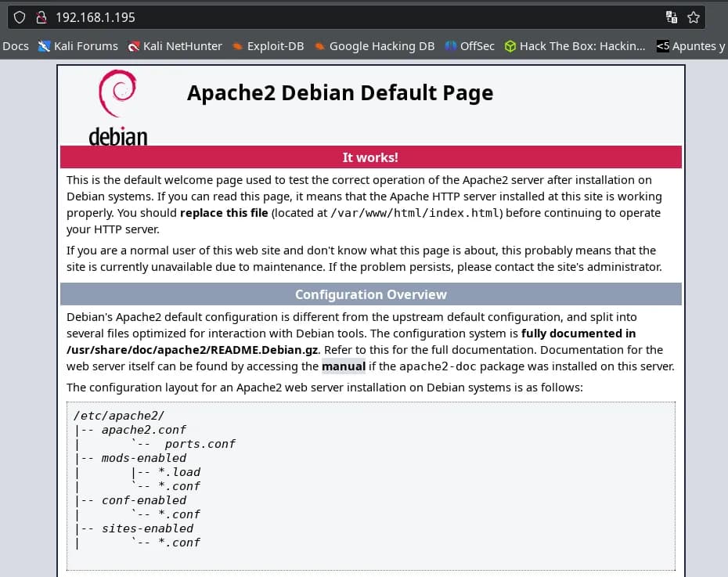Open the Google Hacking DB bookmark

click(374, 46)
